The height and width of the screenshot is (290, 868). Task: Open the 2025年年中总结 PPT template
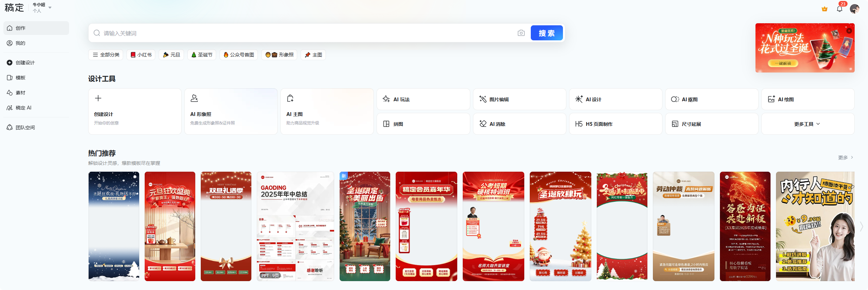pos(295,226)
